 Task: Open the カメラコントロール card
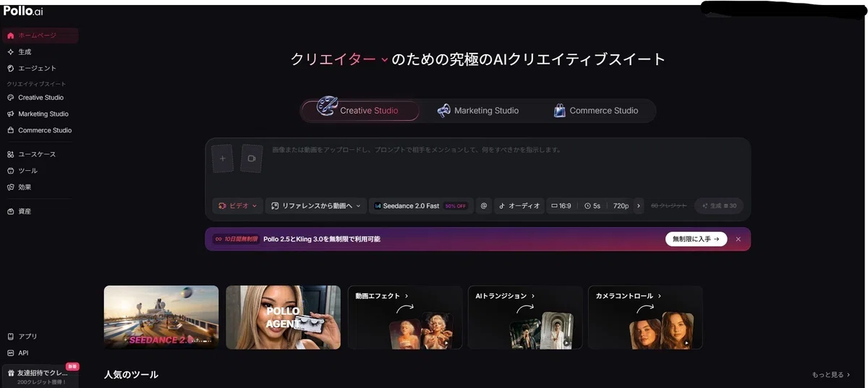(645, 317)
